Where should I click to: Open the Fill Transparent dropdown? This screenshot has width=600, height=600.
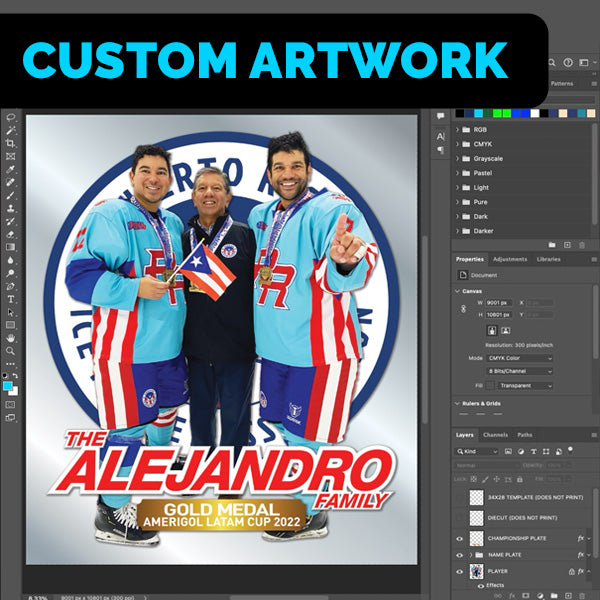click(x=521, y=383)
